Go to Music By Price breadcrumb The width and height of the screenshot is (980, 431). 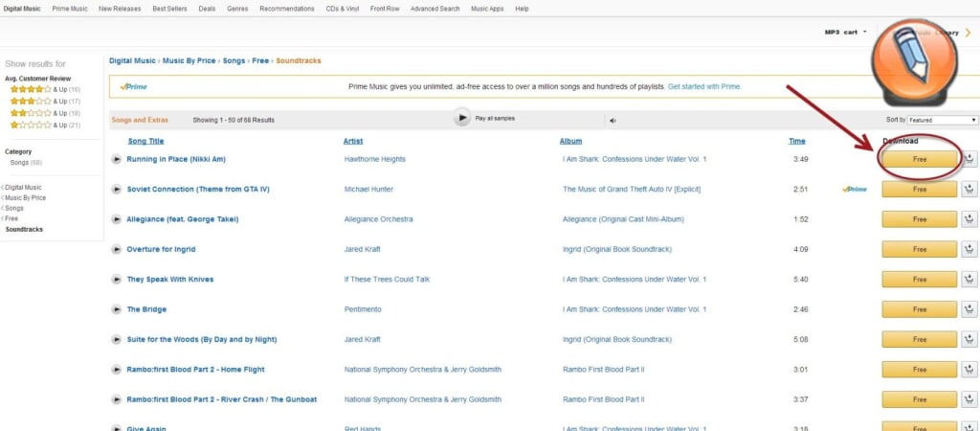click(189, 60)
